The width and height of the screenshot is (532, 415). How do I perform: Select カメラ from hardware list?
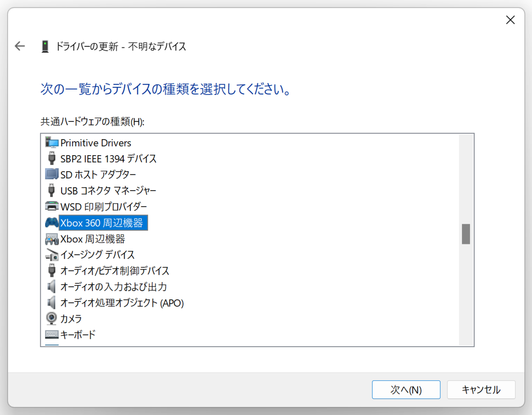coord(71,318)
